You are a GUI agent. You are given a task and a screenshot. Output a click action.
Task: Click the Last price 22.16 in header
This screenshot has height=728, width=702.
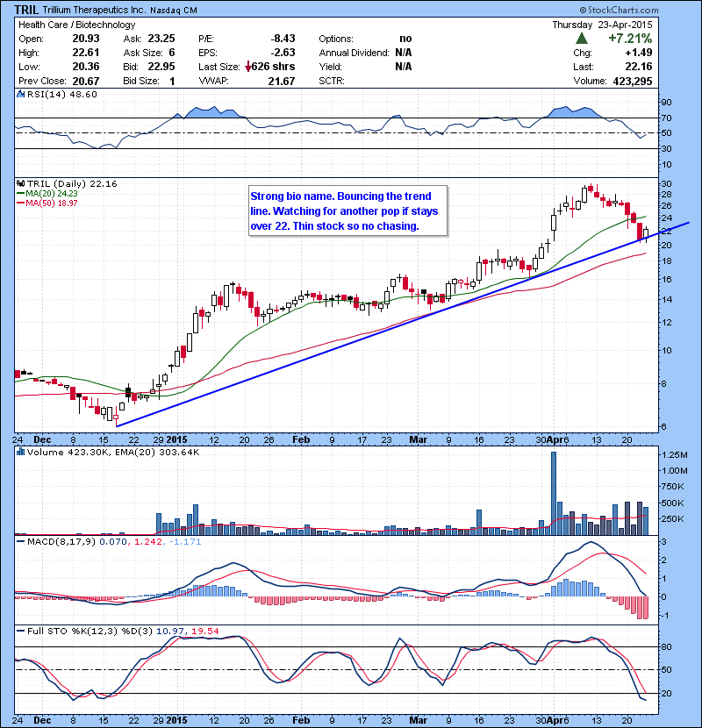point(639,67)
